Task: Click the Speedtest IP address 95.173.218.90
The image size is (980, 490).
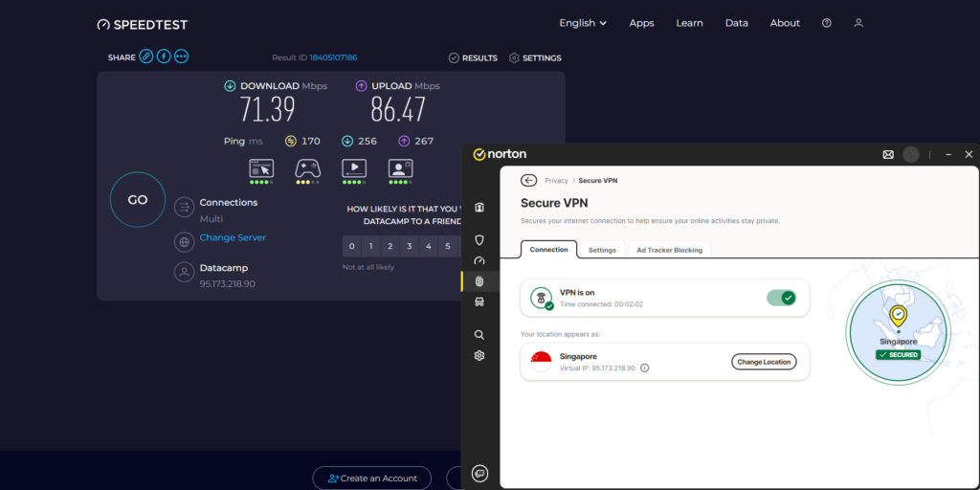Action: pos(228,283)
